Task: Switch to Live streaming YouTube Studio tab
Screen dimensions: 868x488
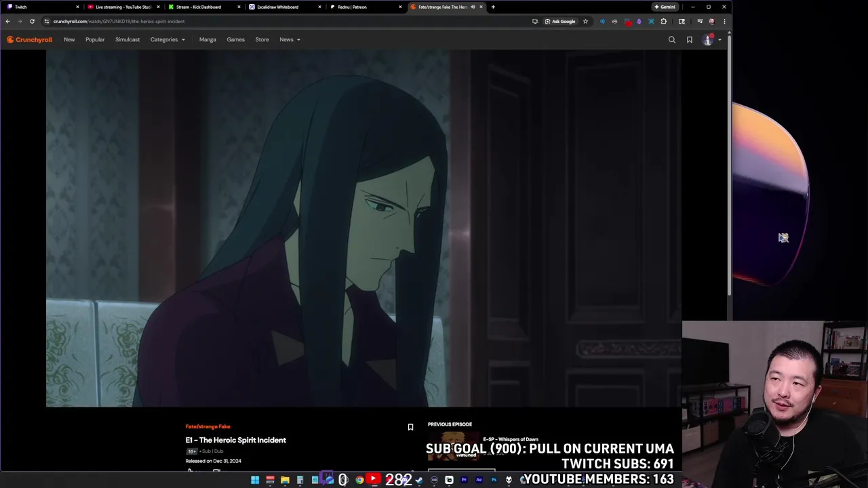Action: point(122,7)
